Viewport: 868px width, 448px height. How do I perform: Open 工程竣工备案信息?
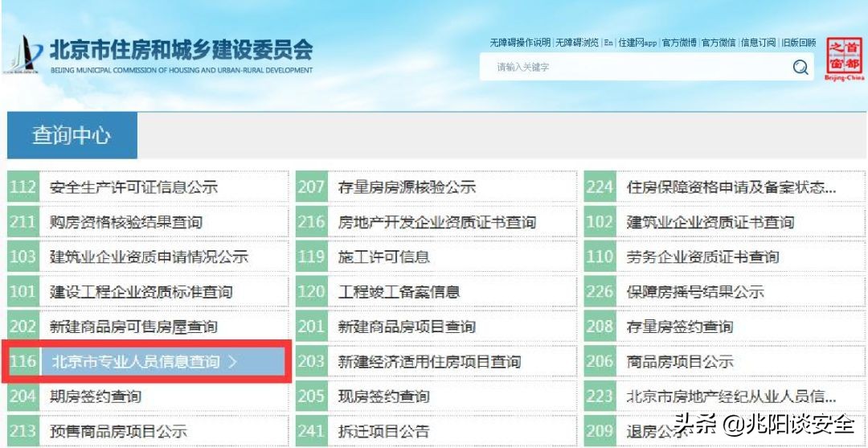[399, 292]
